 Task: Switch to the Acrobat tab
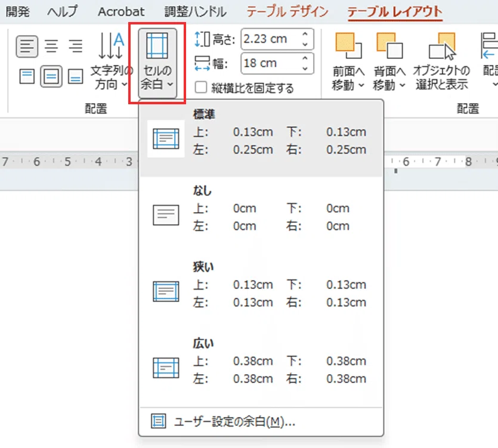click(121, 12)
